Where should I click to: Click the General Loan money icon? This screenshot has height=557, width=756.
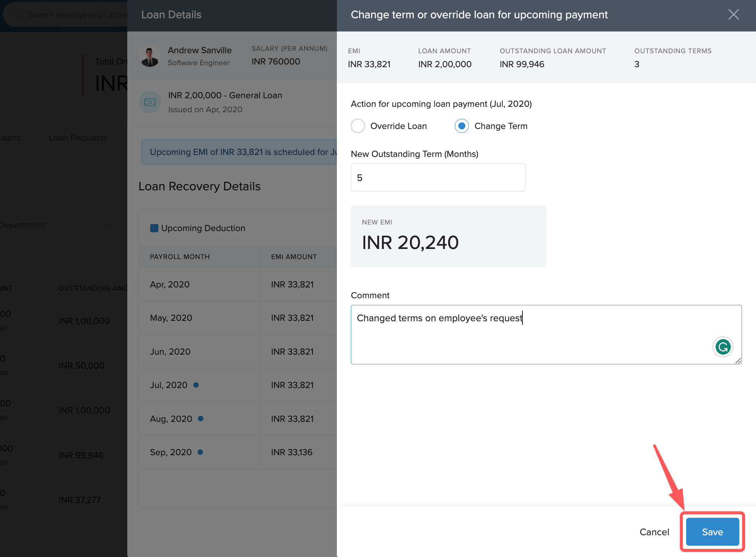tap(150, 102)
